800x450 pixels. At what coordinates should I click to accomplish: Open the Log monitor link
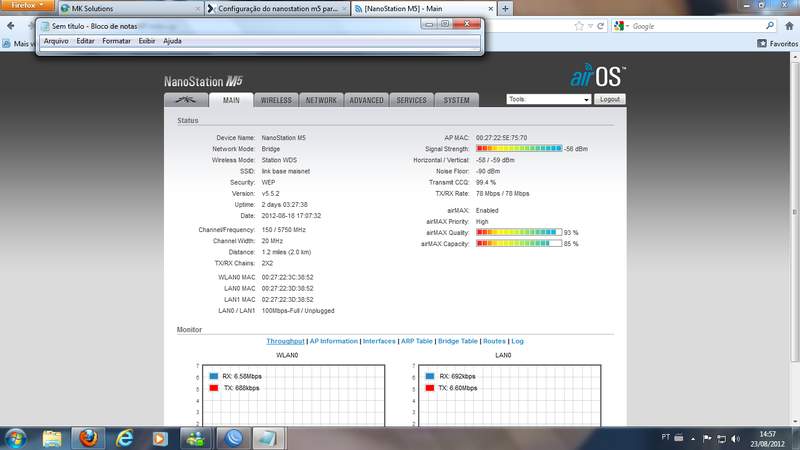[517, 341]
